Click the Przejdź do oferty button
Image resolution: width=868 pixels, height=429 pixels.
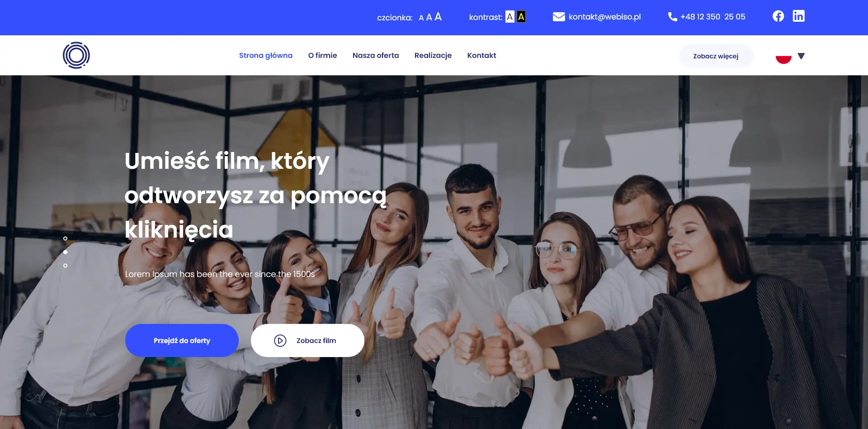click(x=182, y=340)
